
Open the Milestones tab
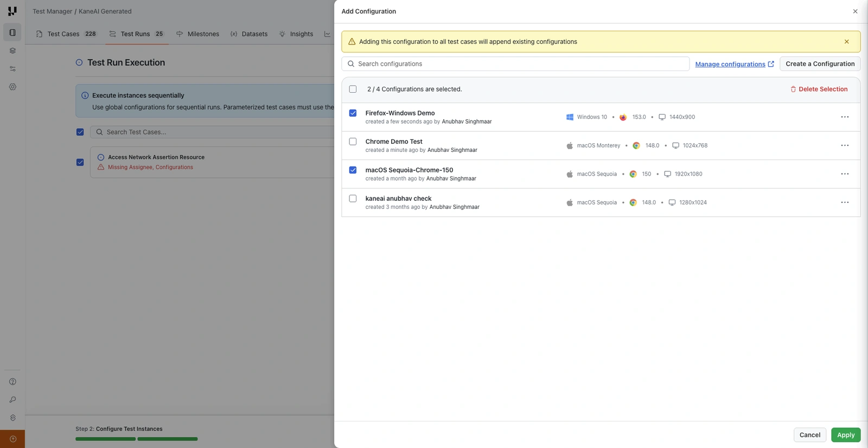coord(198,34)
